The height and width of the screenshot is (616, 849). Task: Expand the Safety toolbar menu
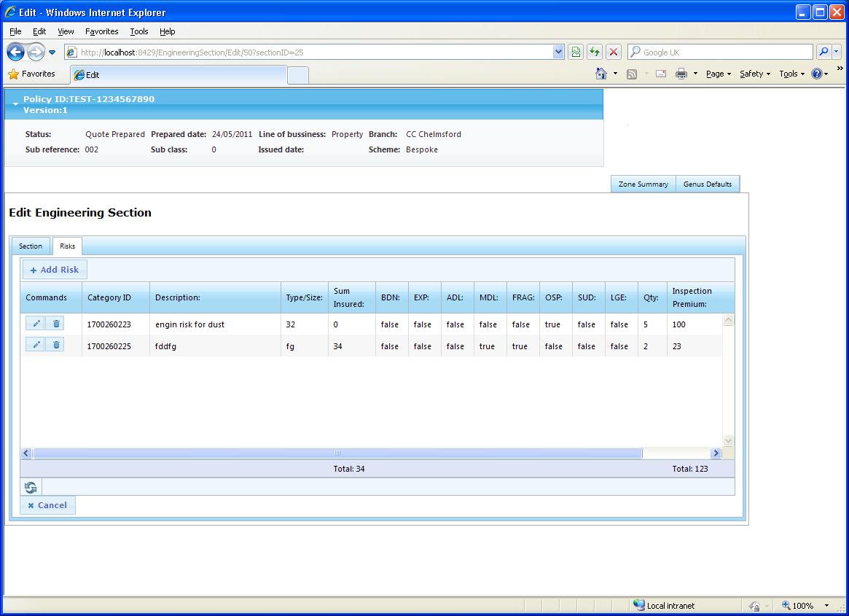755,74
